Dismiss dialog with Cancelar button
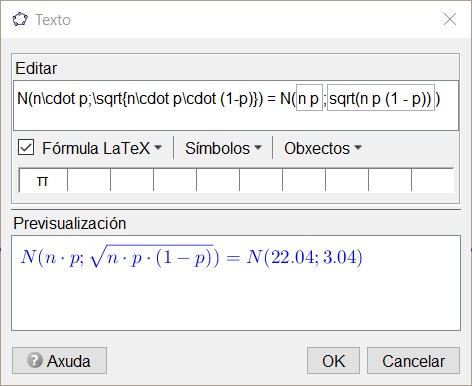472x386 pixels. pos(413,361)
